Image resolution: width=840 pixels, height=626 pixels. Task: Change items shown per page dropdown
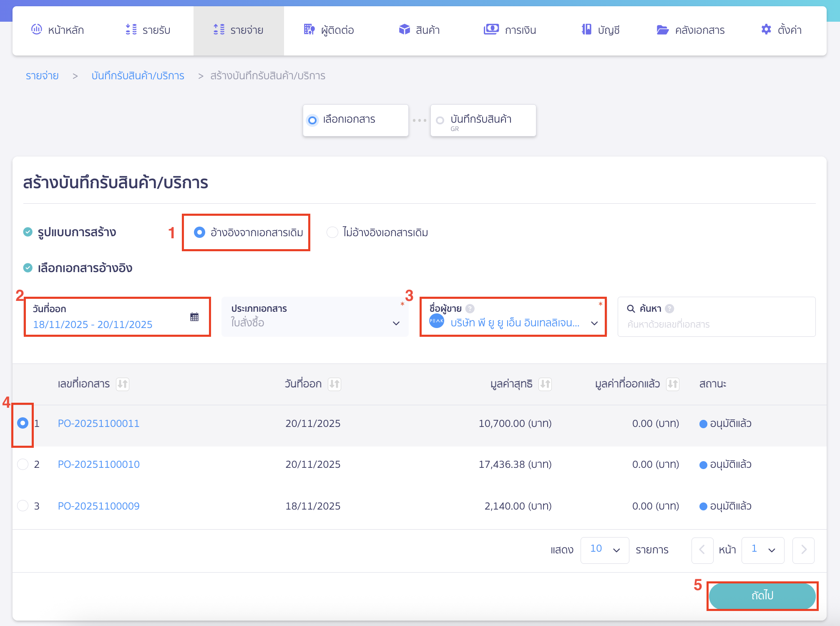coord(604,550)
